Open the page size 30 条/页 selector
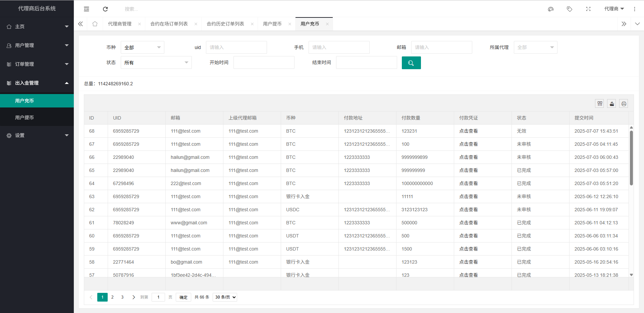Screen dimensions: 644x313 pos(225,297)
